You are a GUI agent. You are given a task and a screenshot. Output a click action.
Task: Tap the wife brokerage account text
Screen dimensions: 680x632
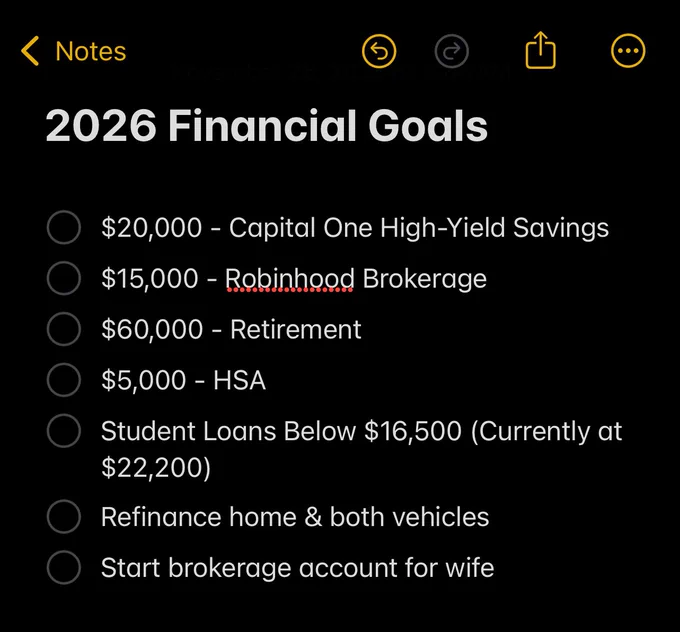[x=298, y=568]
